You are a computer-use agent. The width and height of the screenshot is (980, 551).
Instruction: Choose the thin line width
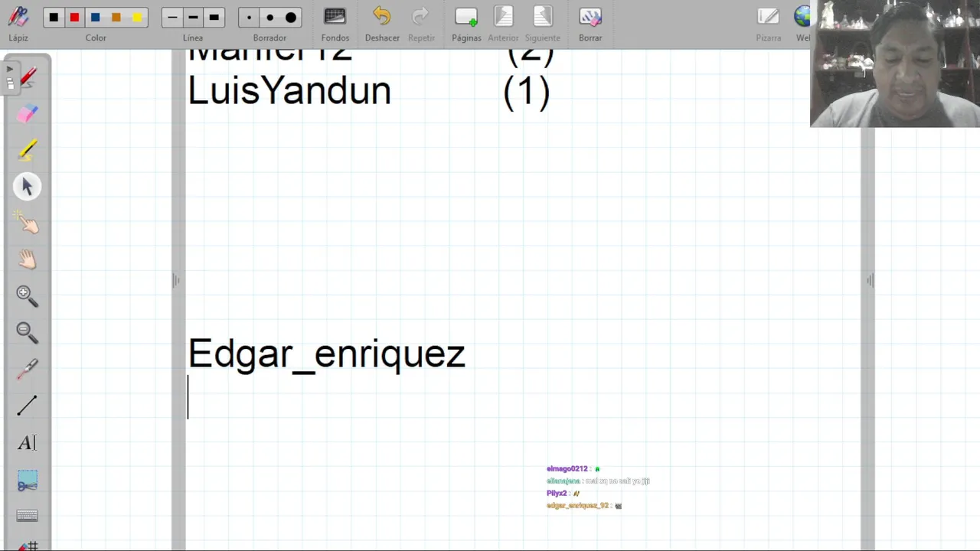point(172,18)
